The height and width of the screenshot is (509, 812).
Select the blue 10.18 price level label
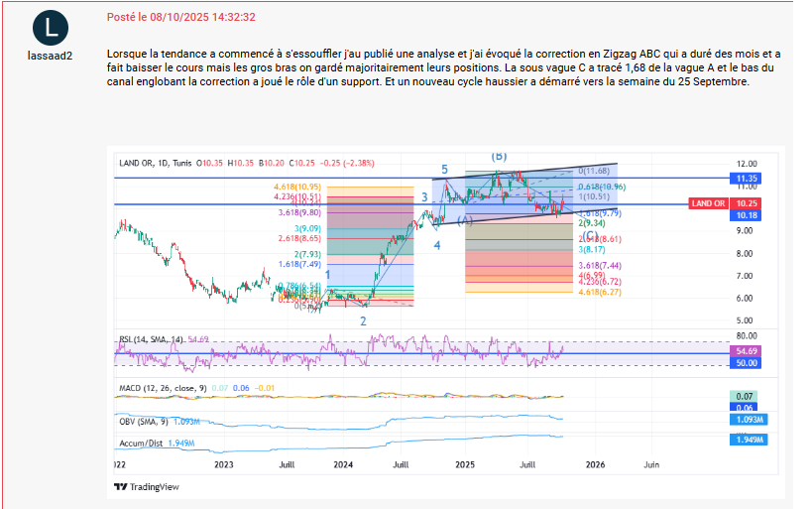coord(746,215)
